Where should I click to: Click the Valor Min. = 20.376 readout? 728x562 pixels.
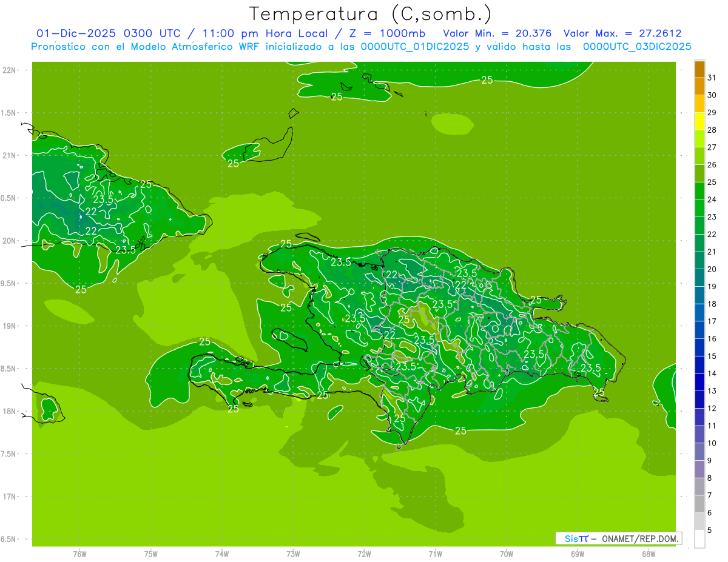click(x=497, y=33)
